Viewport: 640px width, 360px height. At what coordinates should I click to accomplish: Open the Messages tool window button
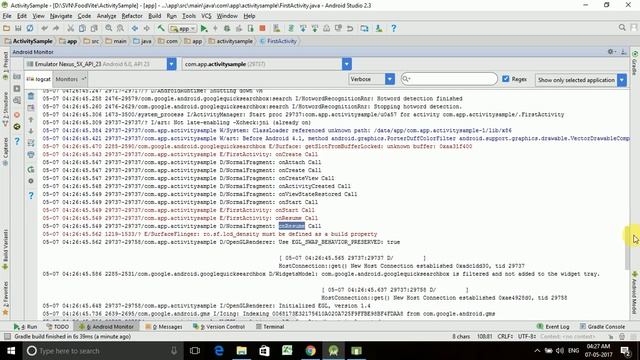pos(164,327)
